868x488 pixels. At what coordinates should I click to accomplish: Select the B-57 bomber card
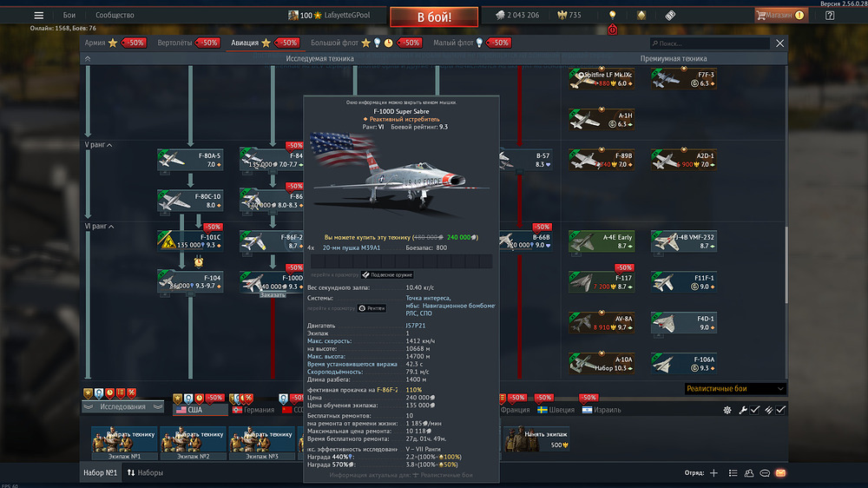click(526, 160)
